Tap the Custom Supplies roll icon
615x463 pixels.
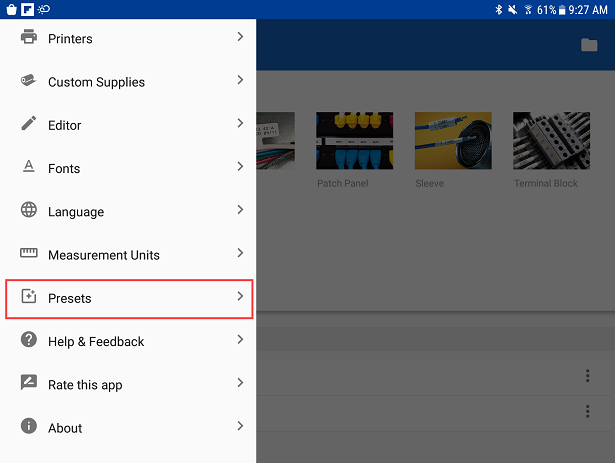[x=28, y=82]
